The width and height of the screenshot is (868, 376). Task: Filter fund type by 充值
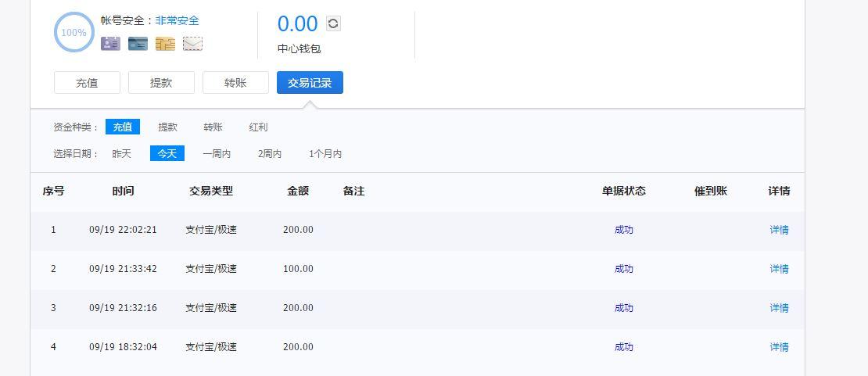tap(122, 127)
